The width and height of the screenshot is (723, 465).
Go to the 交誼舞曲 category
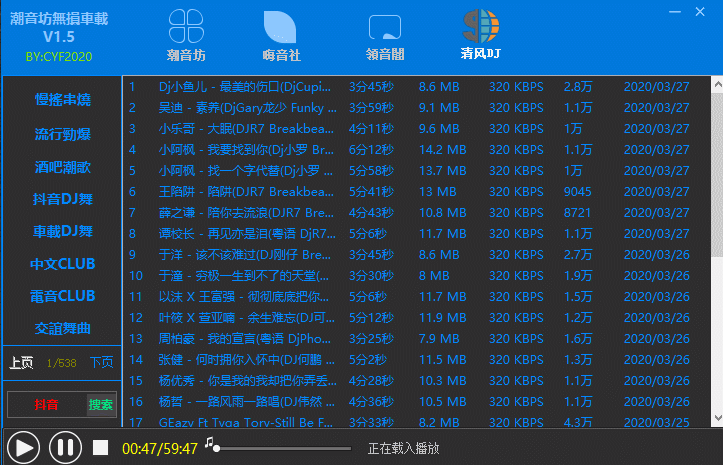63,327
